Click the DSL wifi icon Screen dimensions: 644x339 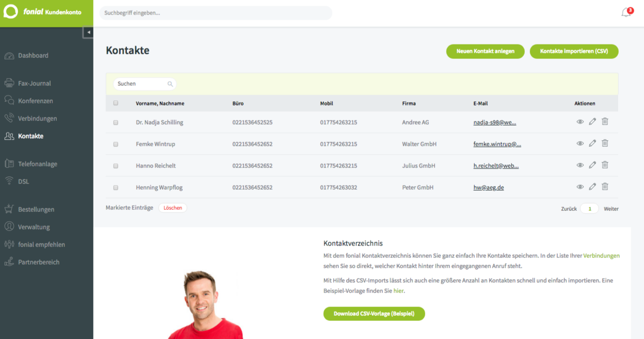tap(9, 181)
